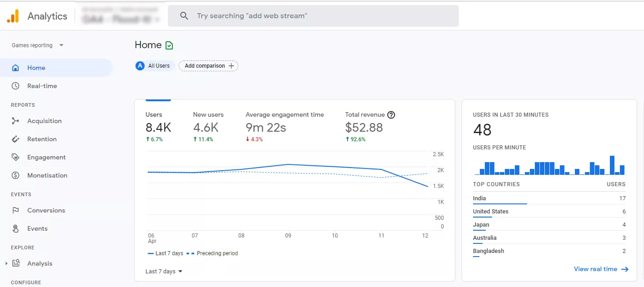Click the Events touch icon
The width and height of the screenshot is (644, 287).
15,228
